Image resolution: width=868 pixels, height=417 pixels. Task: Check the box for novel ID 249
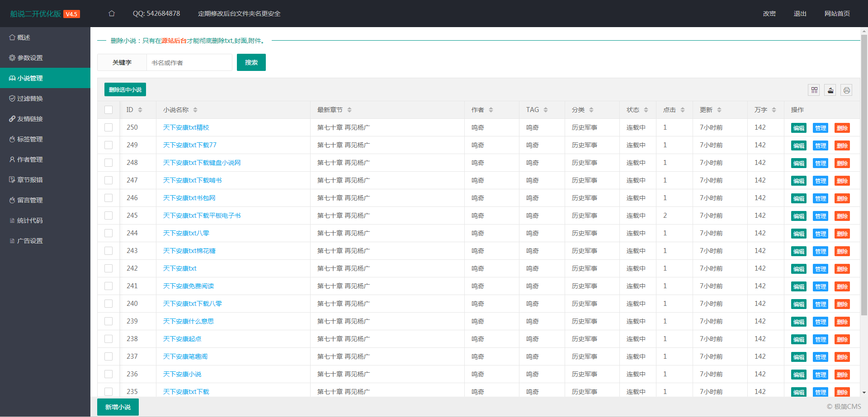pos(108,145)
